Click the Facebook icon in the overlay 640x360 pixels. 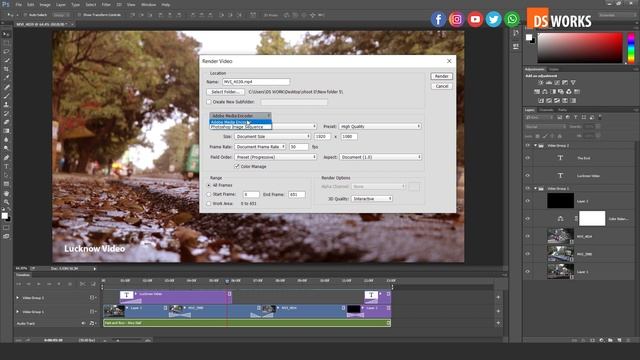(438, 19)
